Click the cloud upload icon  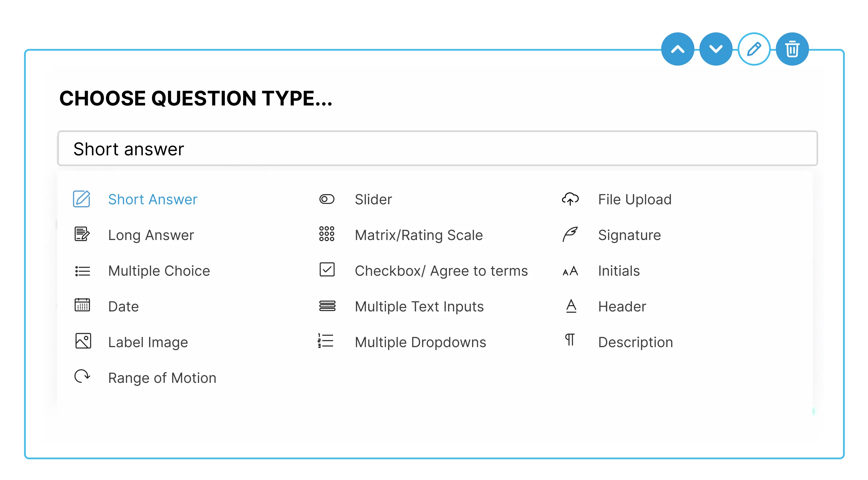[570, 199]
